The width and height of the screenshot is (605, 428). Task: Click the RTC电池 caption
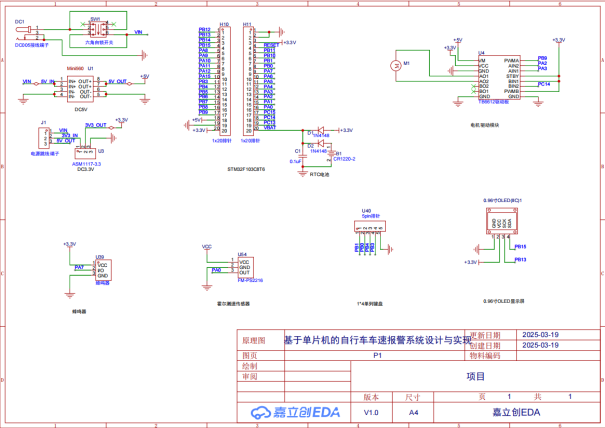(x=319, y=174)
